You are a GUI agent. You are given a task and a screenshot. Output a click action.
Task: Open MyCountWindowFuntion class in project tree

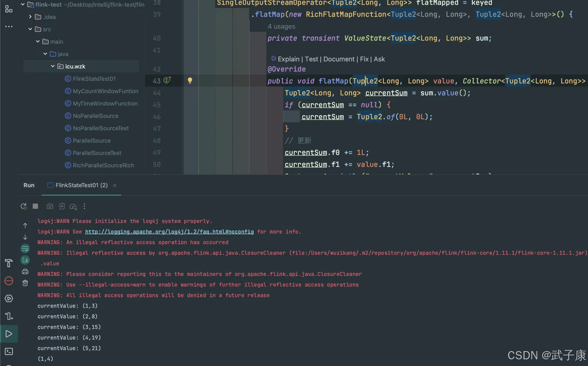105,91
